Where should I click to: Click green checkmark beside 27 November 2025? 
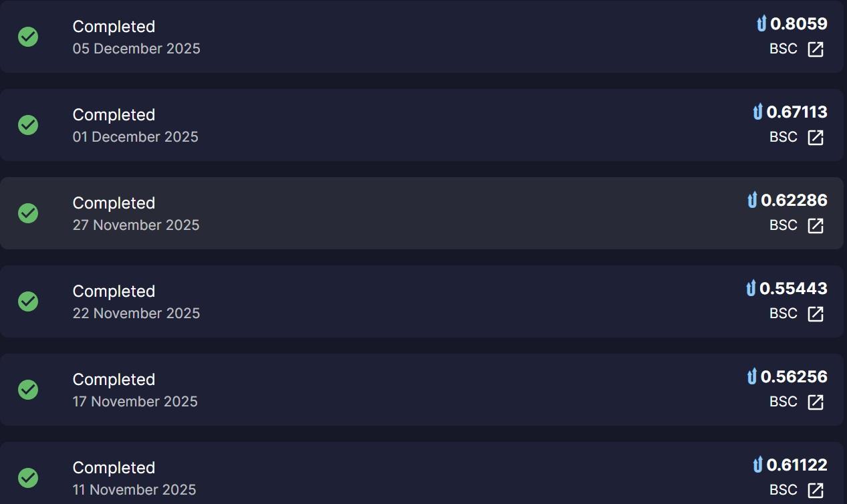28,213
